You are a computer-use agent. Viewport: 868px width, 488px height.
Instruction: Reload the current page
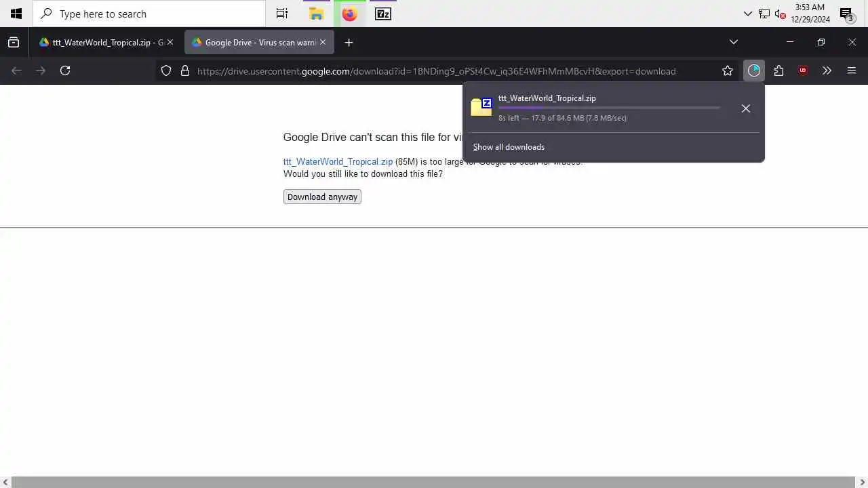tap(65, 70)
